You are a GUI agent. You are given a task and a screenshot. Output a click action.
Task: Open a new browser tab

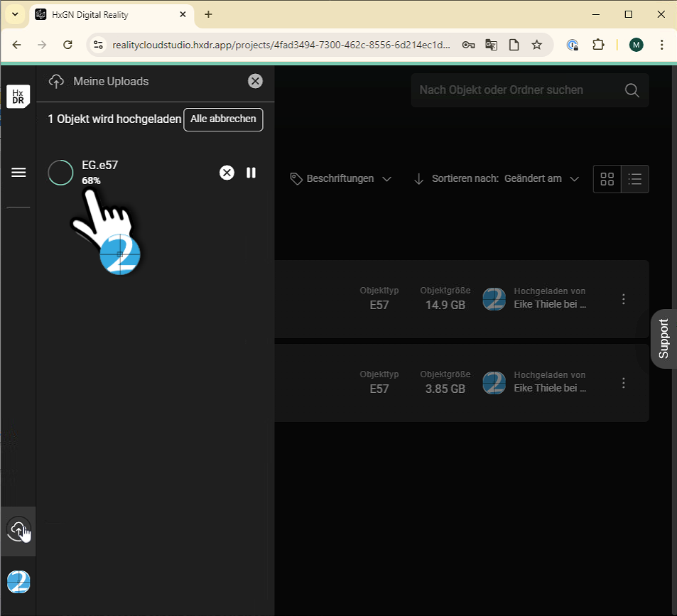pyautogui.click(x=209, y=15)
